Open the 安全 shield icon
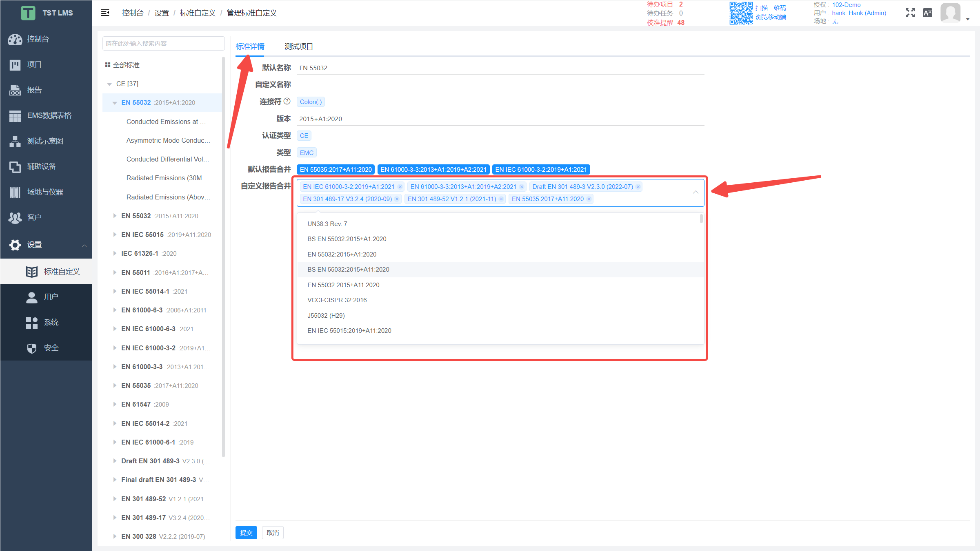Viewport: 980px width, 551px height. [x=32, y=348]
